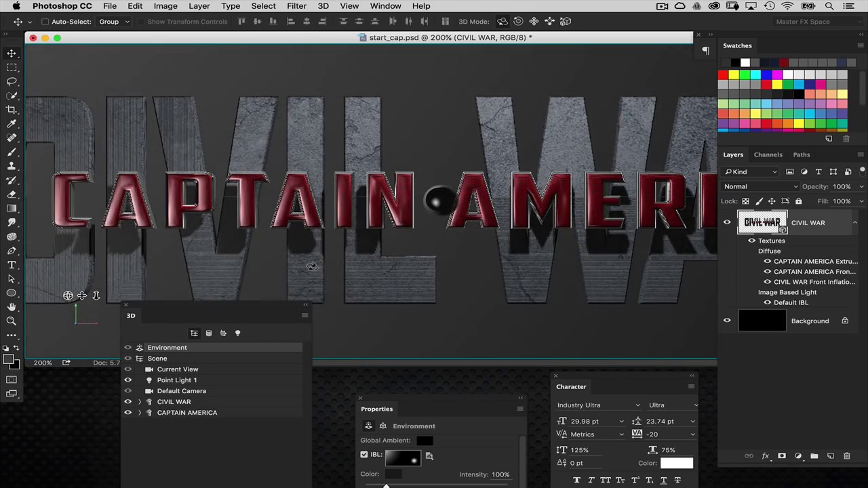This screenshot has height=488, width=868.
Task: Click Character text color swatch
Action: [677, 463]
